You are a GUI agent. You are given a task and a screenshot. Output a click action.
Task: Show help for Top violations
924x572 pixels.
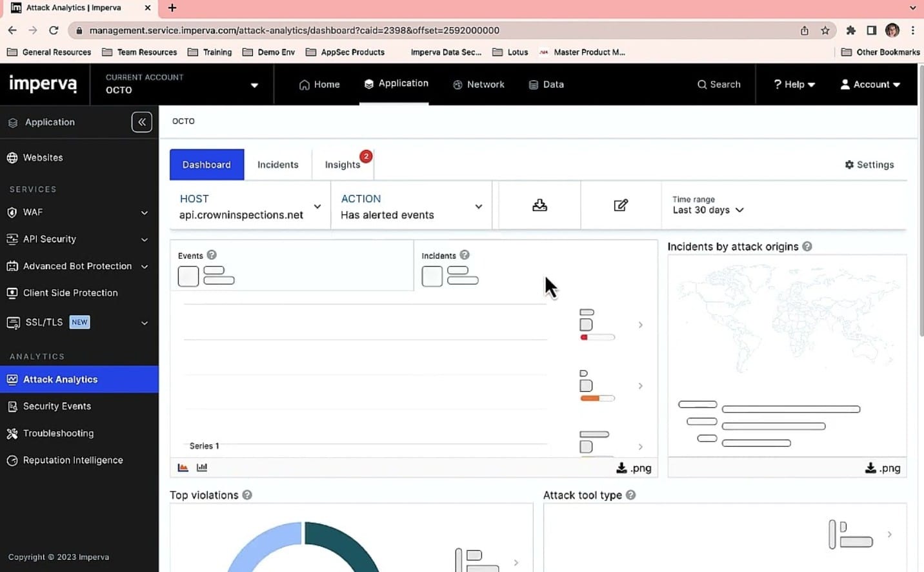(247, 495)
